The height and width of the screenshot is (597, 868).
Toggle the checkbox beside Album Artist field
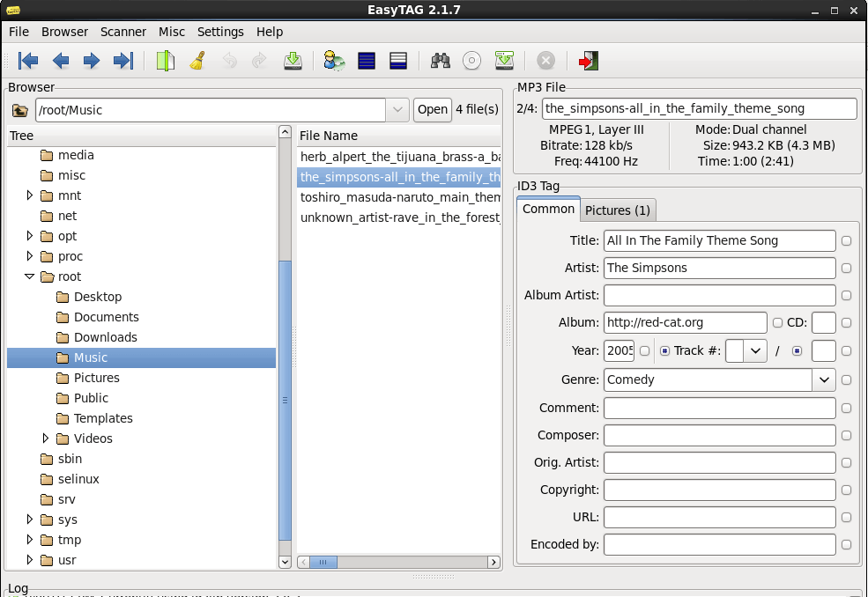coord(847,296)
